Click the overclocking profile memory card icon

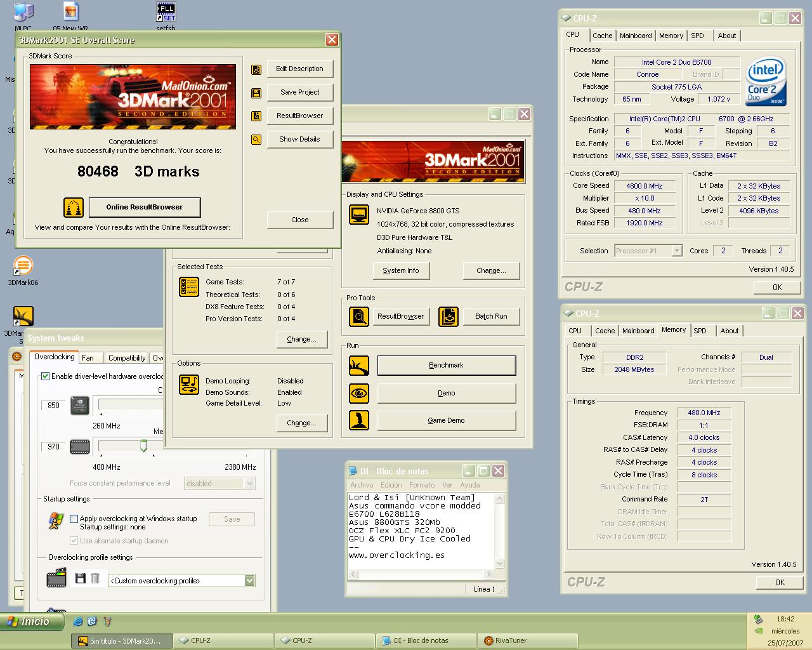(x=56, y=578)
